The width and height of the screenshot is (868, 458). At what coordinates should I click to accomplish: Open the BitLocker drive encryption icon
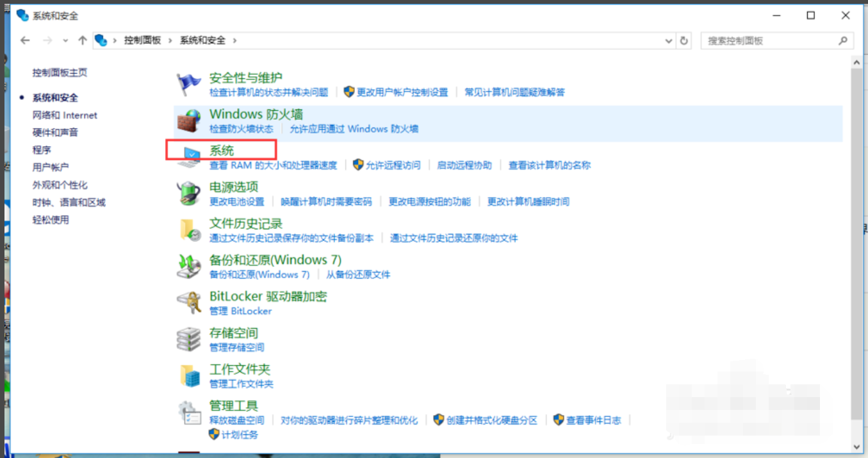point(189,302)
